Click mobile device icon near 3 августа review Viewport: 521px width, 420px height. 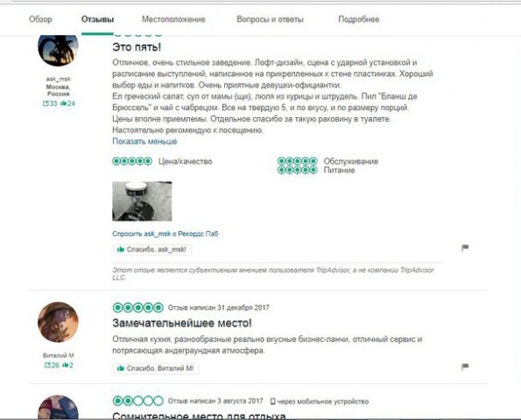(x=272, y=402)
